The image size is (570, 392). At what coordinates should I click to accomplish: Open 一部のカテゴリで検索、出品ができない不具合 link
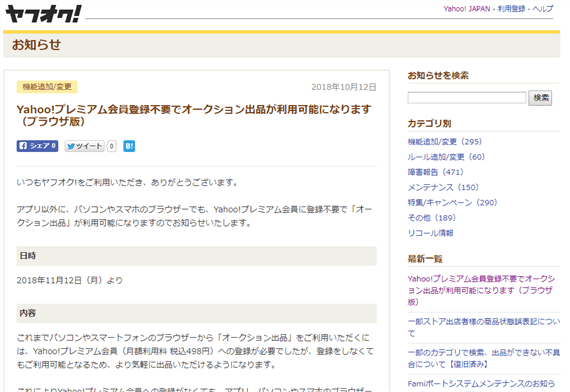484,358
